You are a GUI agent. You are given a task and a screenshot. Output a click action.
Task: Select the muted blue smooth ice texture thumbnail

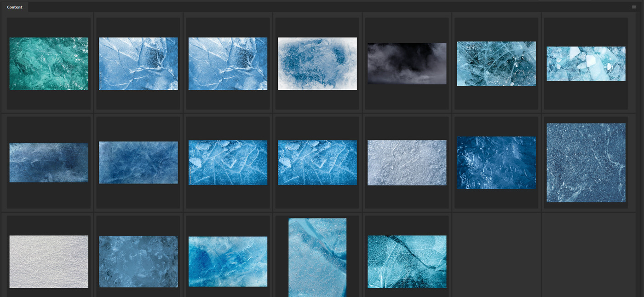[x=138, y=163]
